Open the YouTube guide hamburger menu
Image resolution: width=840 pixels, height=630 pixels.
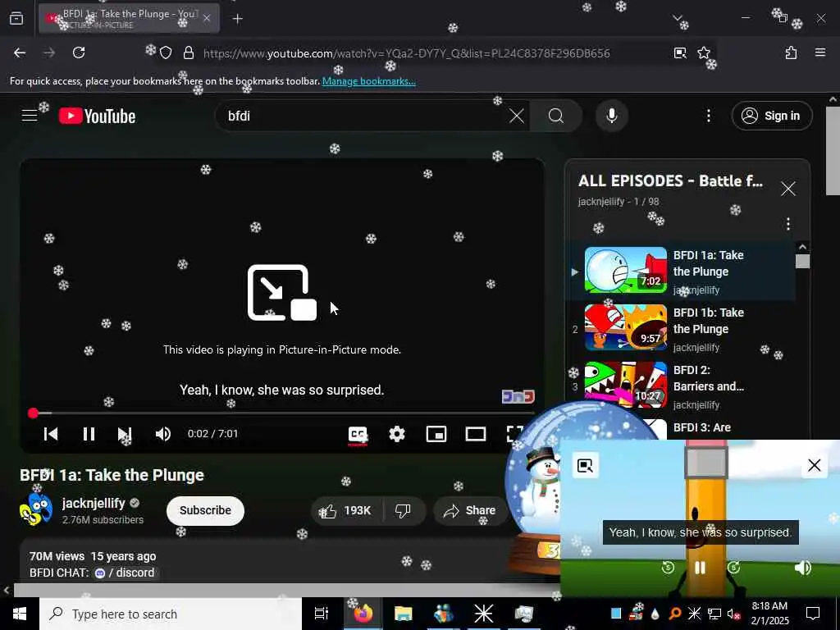(x=30, y=116)
